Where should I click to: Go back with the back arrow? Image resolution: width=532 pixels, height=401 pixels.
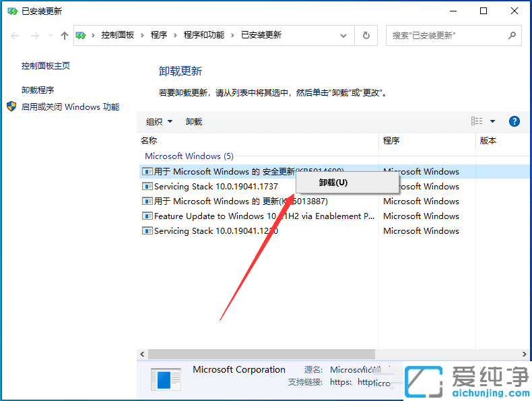click(x=15, y=35)
